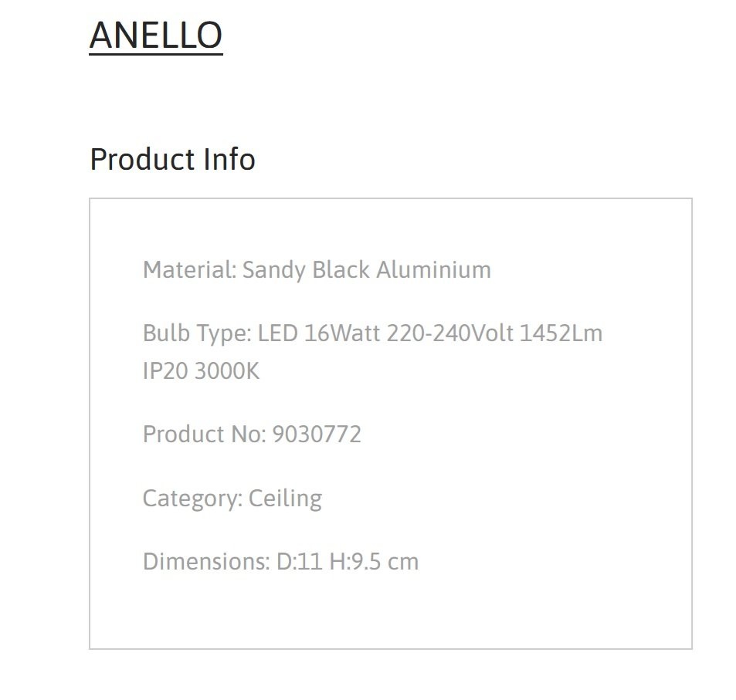The height and width of the screenshot is (700, 736).
Task: Click the Product Info heading
Action: point(172,159)
